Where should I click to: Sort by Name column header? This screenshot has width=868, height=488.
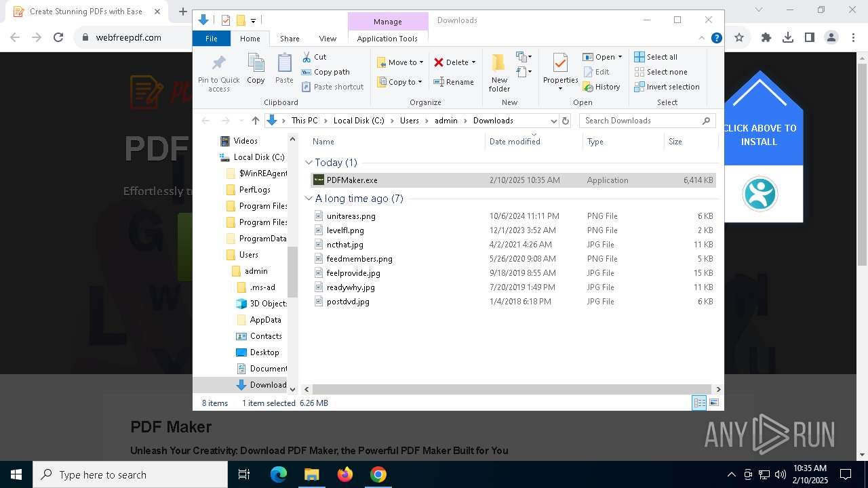[x=397, y=142]
